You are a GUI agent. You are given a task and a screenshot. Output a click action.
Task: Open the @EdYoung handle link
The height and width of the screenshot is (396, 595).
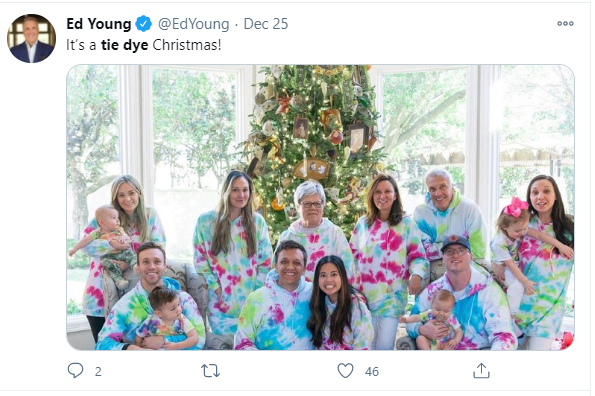pos(194,24)
